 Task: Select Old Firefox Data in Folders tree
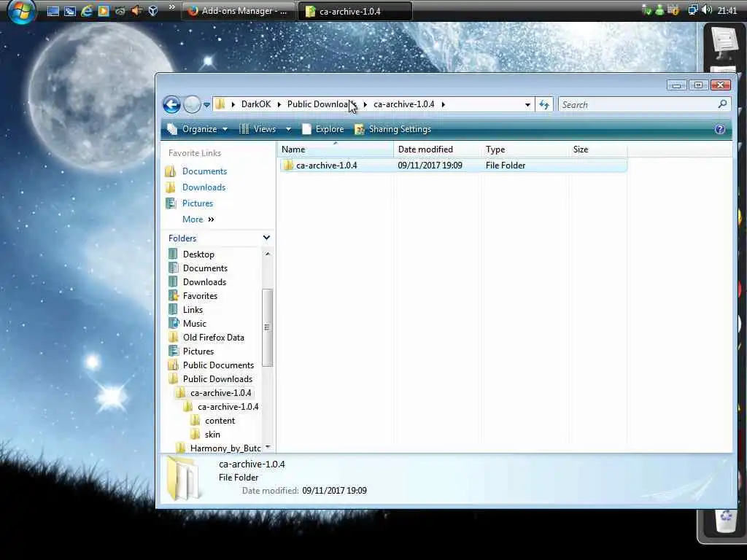(214, 337)
